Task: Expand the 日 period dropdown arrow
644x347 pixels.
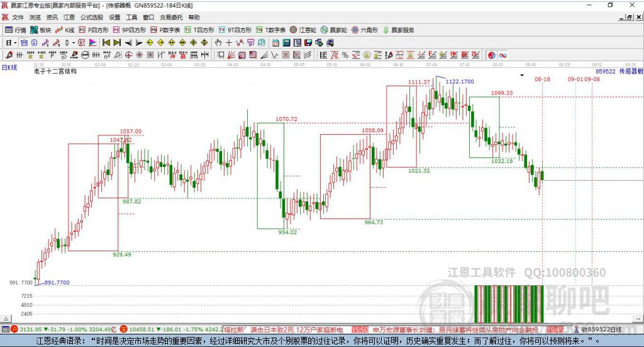Action: (x=15, y=43)
